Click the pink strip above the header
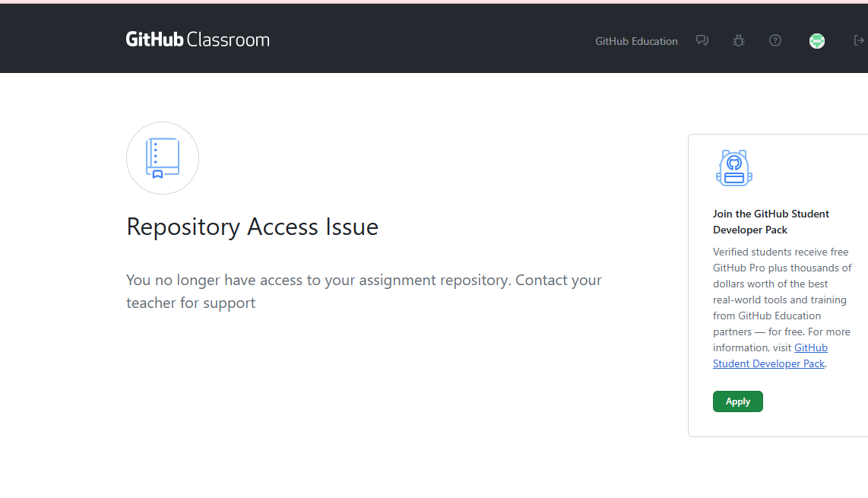This screenshot has height=498, width=868. point(434,2)
